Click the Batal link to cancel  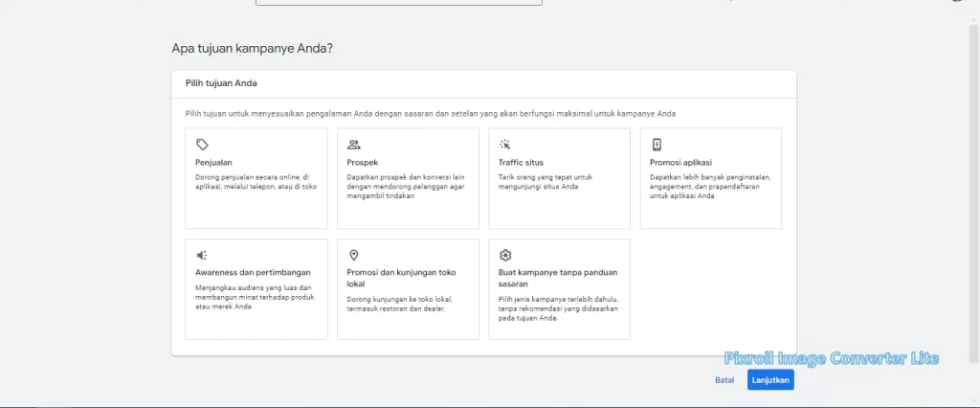click(x=724, y=380)
